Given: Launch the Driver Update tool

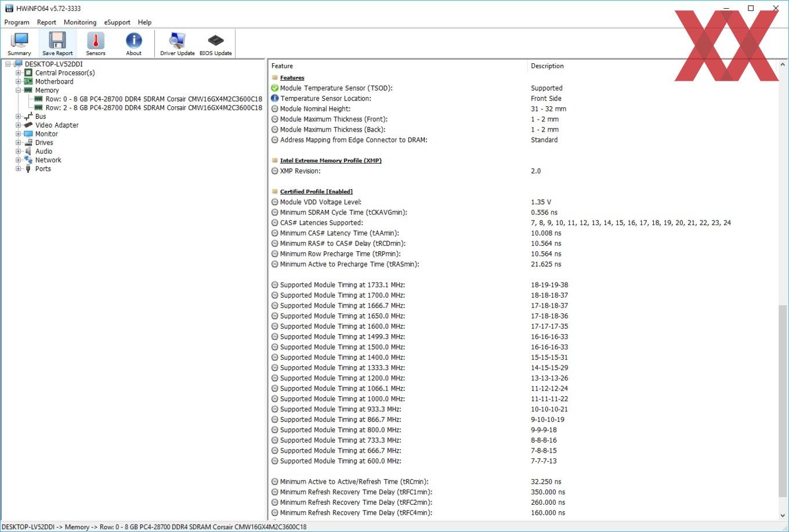Looking at the screenshot, I should tap(178, 44).
